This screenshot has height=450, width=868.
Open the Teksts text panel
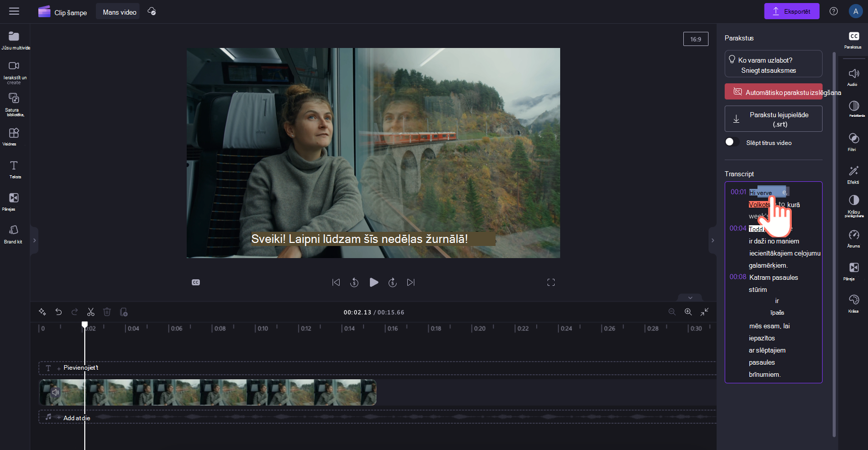click(x=14, y=169)
